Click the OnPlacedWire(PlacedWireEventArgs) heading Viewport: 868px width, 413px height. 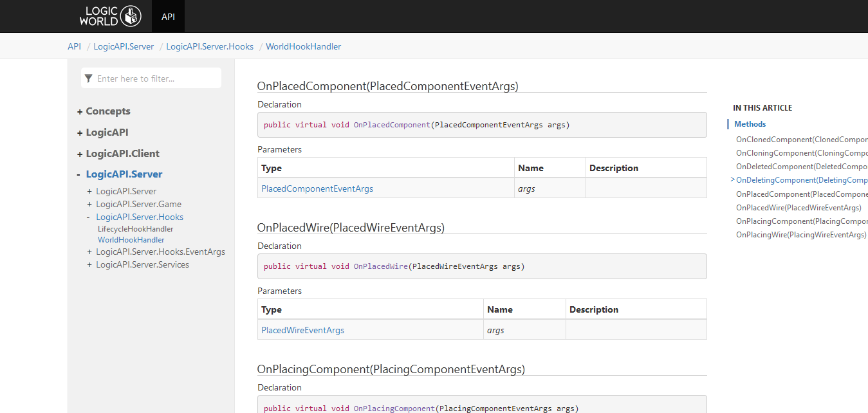(351, 228)
